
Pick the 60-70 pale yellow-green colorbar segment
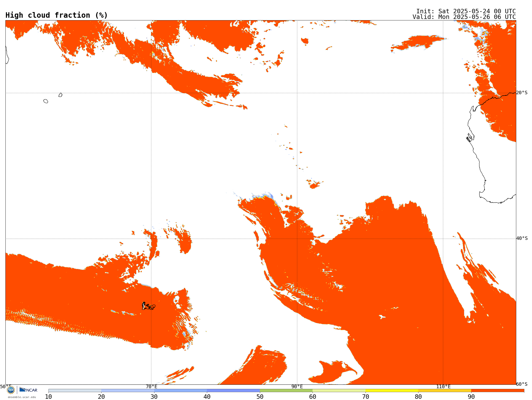[x=339, y=391]
